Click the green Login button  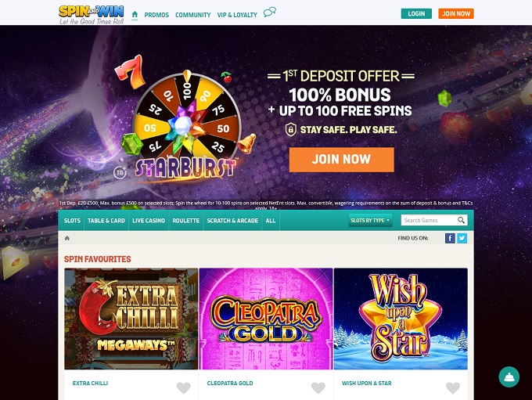pos(416,13)
